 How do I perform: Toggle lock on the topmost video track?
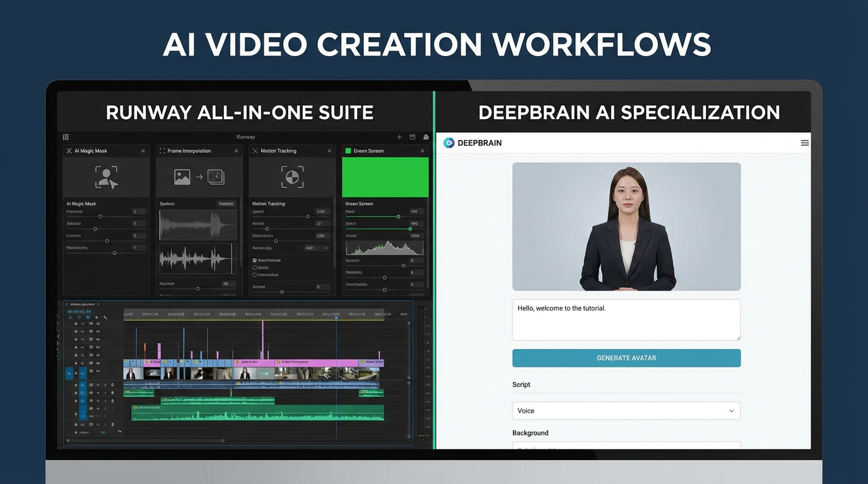(x=76, y=323)
